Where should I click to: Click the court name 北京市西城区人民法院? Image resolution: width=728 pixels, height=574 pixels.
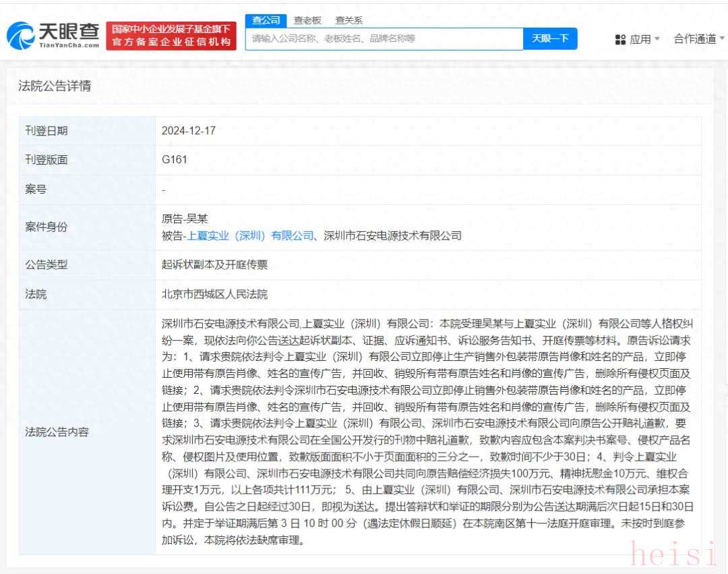(x=214, y=295)
